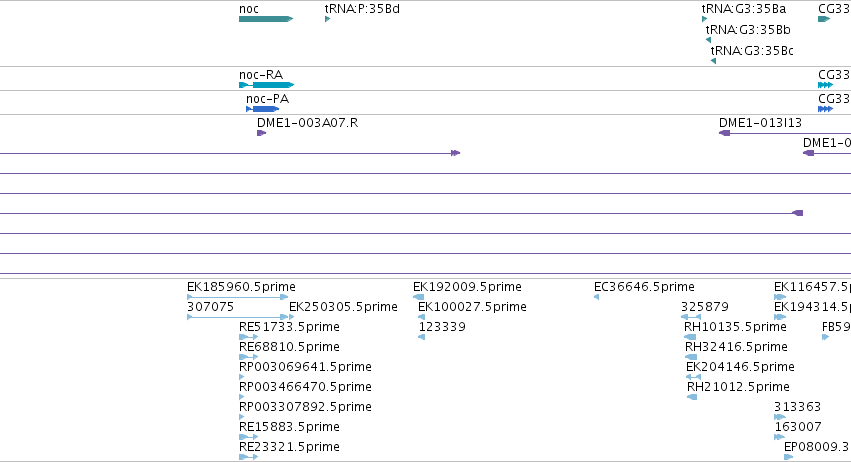Click the EK185960.5prime long span feature

click(237, 297)
